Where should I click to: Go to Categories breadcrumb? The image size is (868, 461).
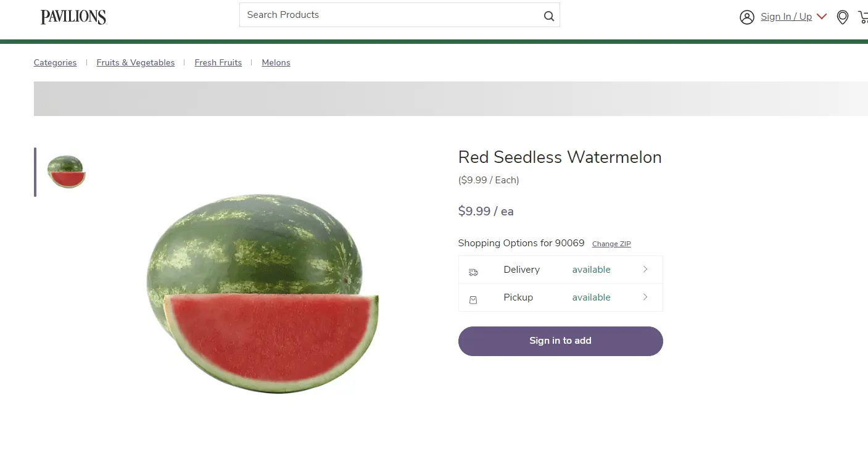coord(55,63)
